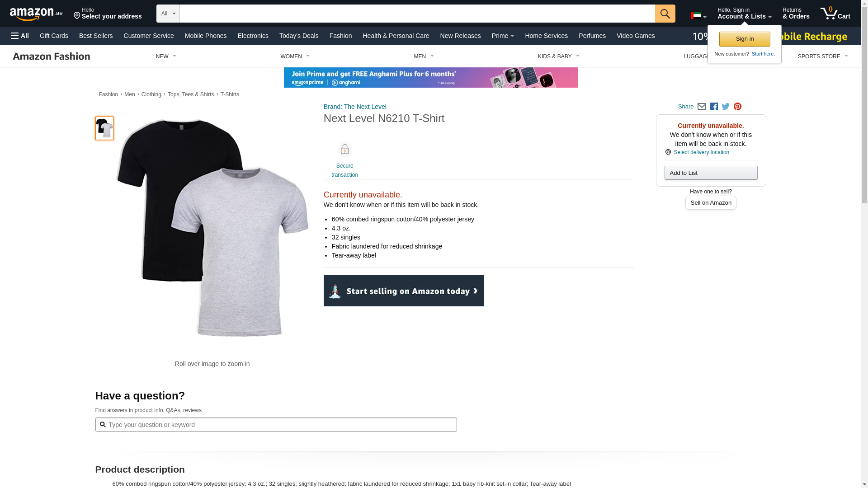
Task: Click the yellow Sign in button
Action: 745,39
